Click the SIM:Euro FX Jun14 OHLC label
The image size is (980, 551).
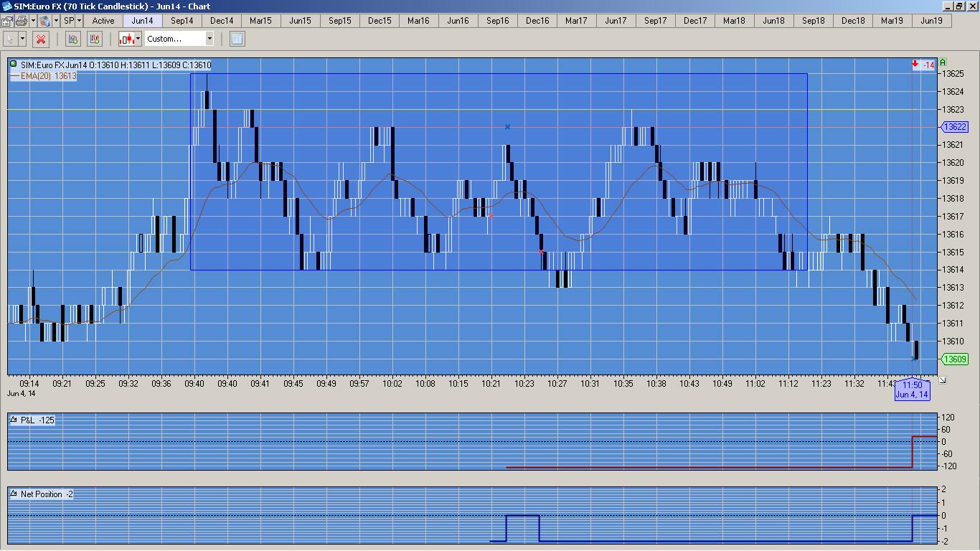(115, 65)
